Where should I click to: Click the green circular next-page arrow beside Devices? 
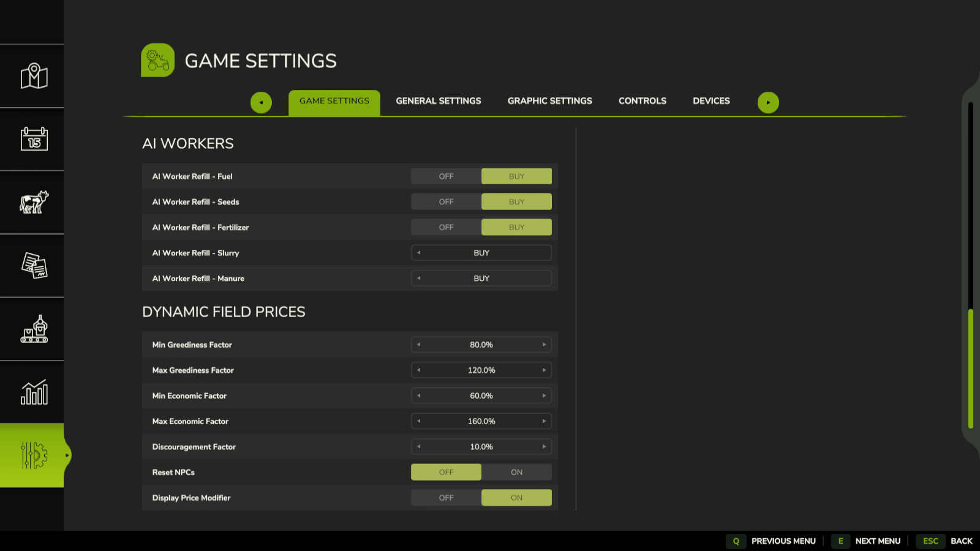pyautogui.click(x=769, y=102)
